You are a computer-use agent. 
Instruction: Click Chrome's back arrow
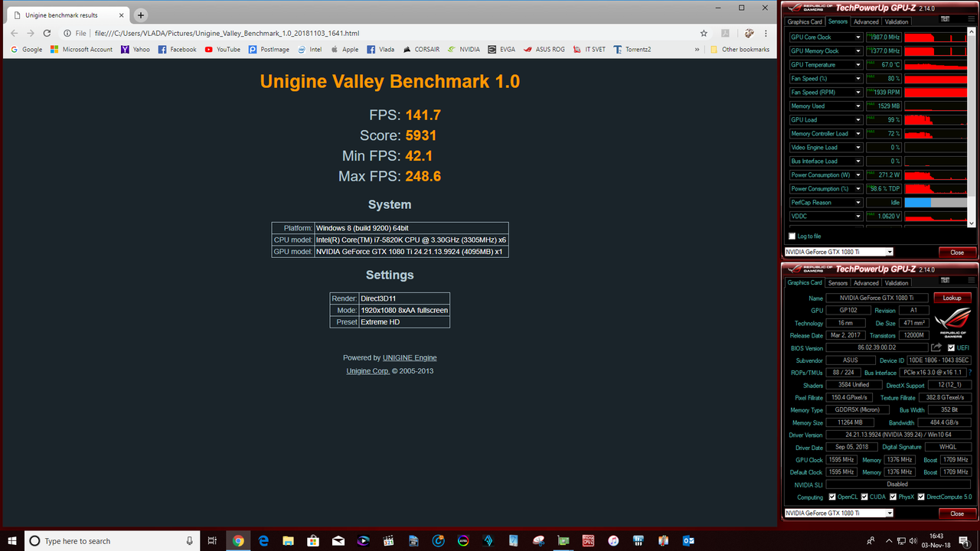click(x=14, y=33)
